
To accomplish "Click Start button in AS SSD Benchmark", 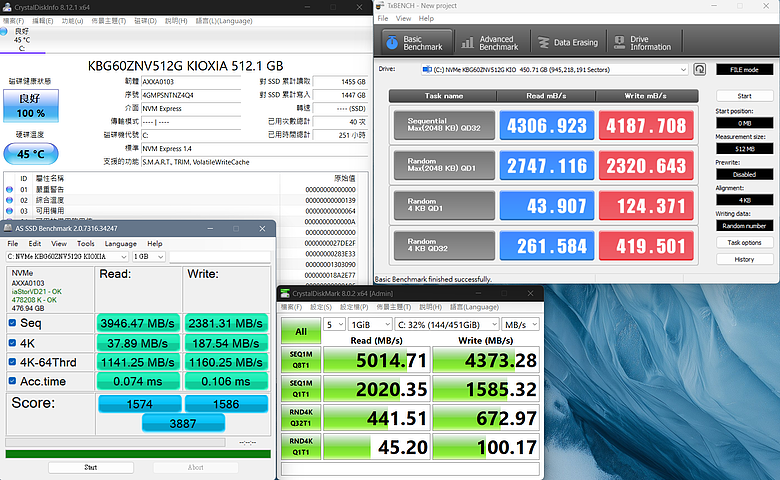I will (91, 468).
